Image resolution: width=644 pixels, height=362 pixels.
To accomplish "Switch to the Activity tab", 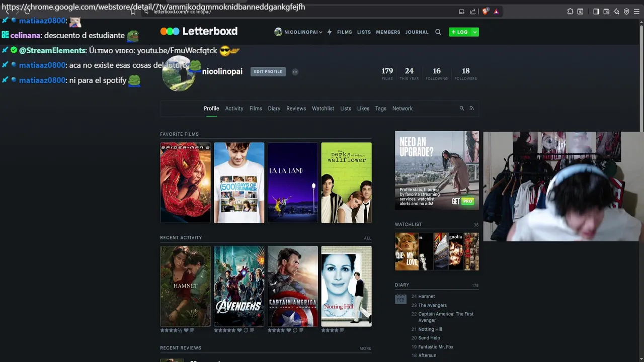I will 234,108.
